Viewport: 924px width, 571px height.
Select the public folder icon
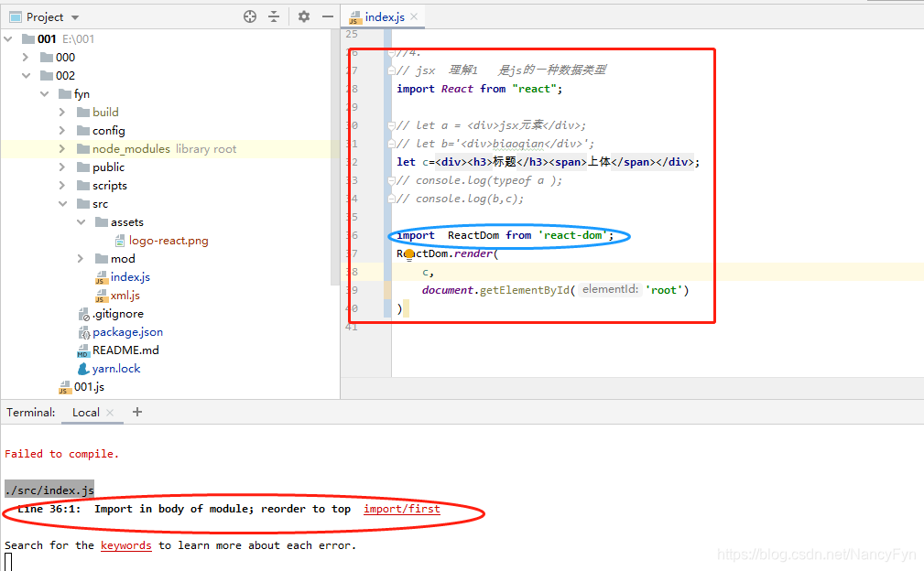click(83, 167)
